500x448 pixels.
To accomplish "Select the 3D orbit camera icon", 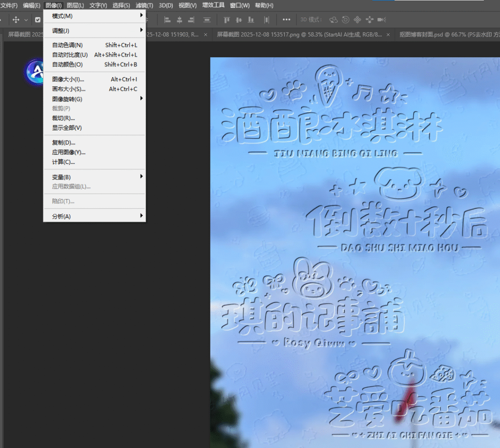I will click(334, 20).
